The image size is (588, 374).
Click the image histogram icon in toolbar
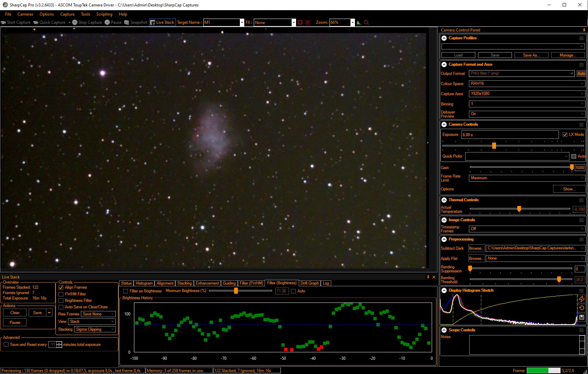point(359,22)
